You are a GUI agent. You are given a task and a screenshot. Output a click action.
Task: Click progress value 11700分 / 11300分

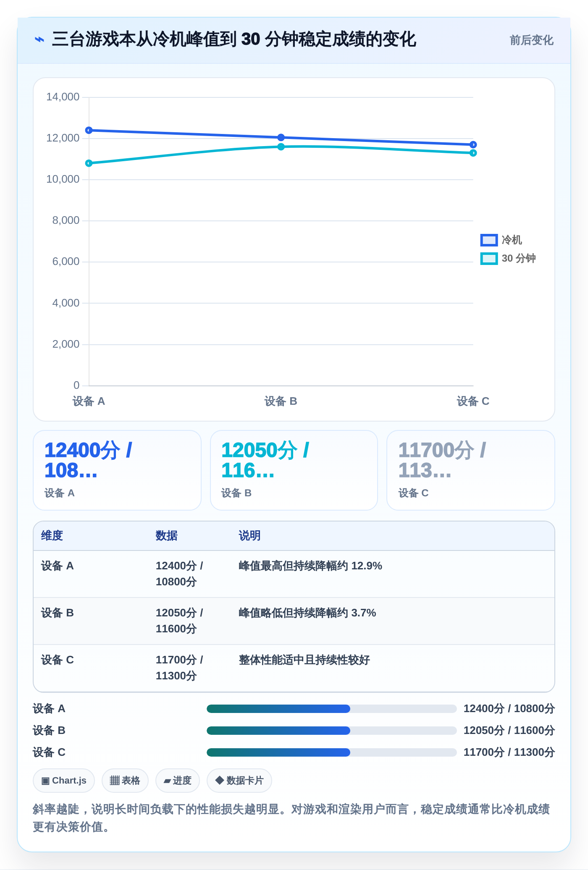509,752
